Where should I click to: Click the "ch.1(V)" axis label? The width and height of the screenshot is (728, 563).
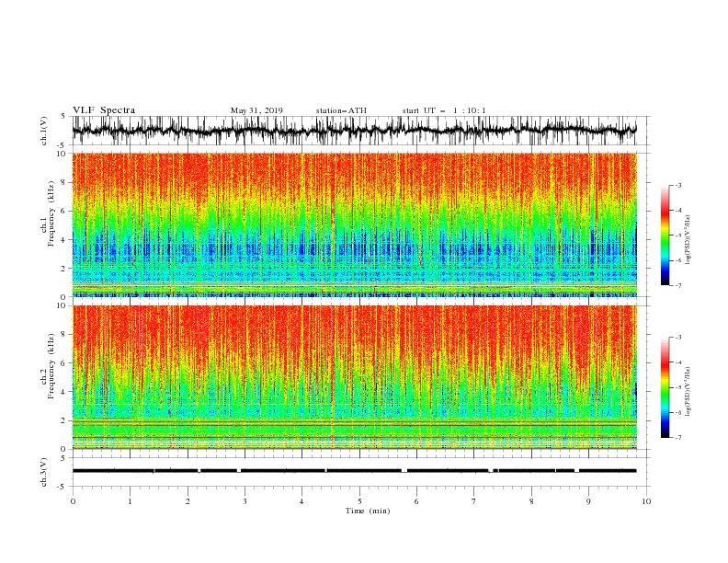tap(44, 131)
